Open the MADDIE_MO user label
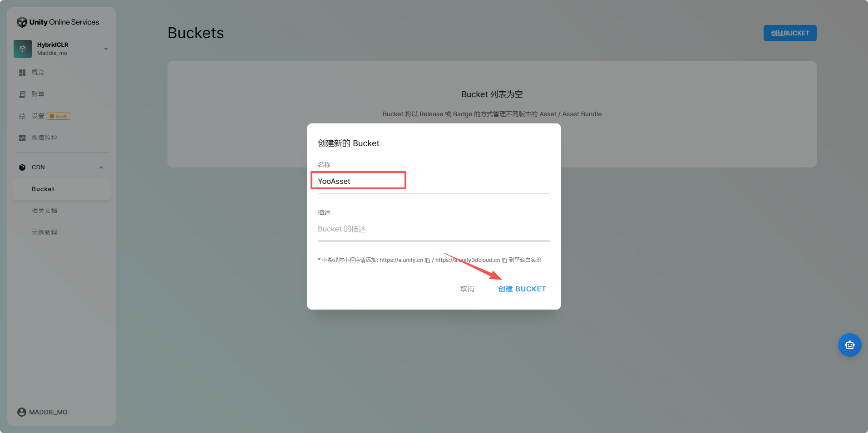 (x=48, y=412)
